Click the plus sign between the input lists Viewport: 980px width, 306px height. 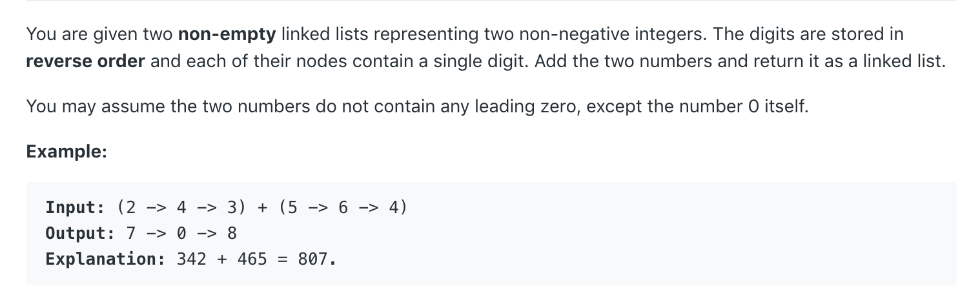[x=262, y=209]
